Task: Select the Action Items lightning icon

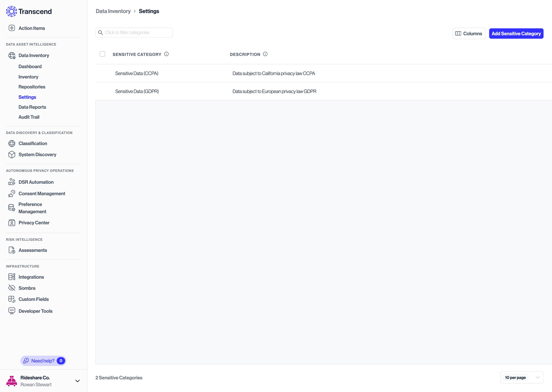Action: coord(12,28)
